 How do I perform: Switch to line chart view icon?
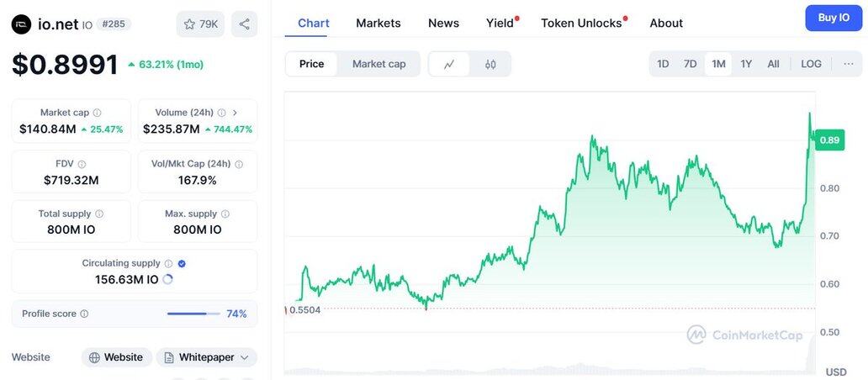click(450, 64)
